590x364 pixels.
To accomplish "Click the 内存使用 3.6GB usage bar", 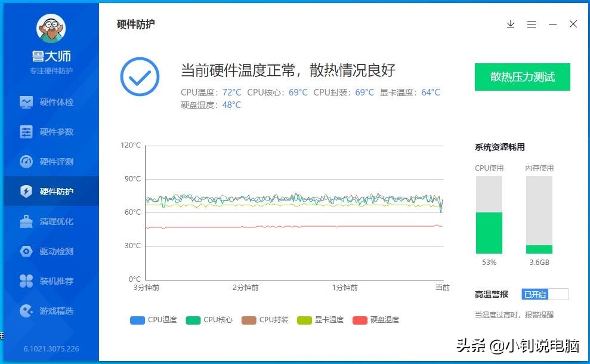I will pyautogui.click(x=539, y=215).
